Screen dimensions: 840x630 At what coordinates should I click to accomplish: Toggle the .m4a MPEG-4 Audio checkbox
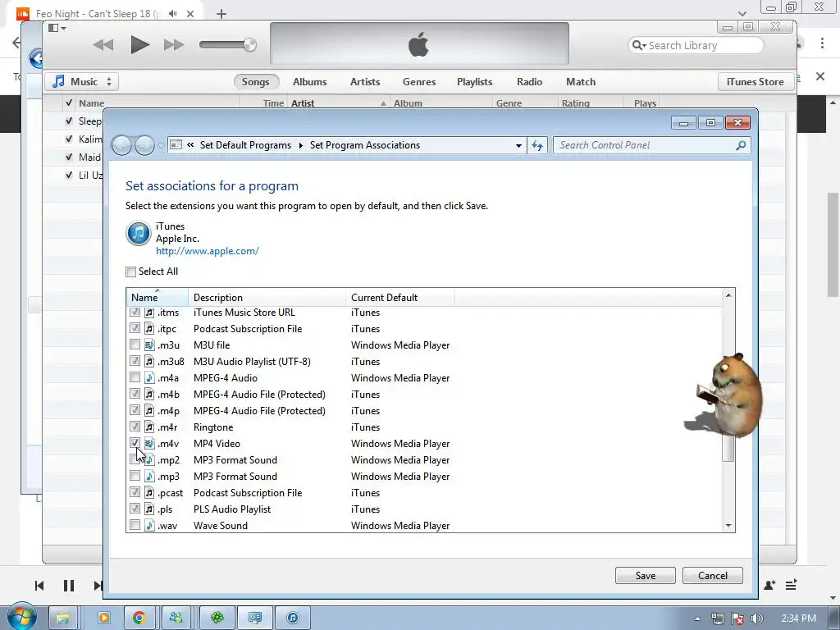pyautogui.click(x=135, y=377)
